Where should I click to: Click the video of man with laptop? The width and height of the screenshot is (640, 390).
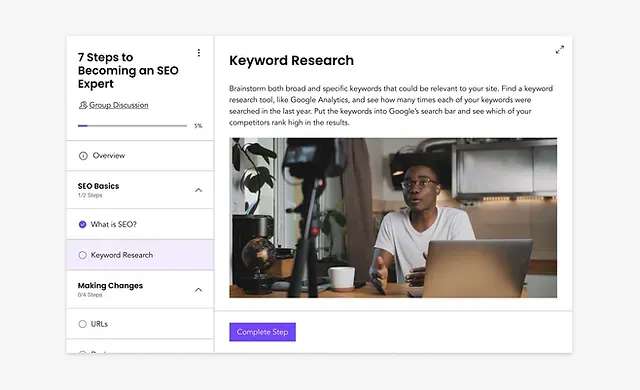pyautogui.click(x=393, y=218)
